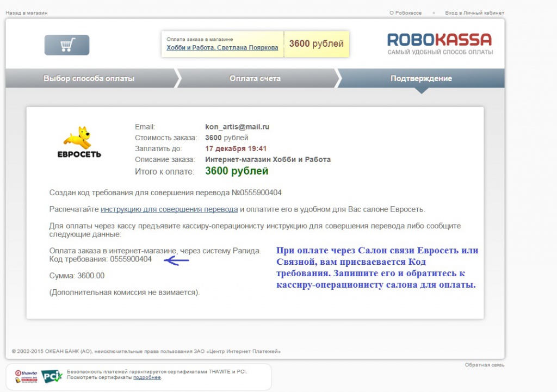Viewport: 557px width, 392px height.
Task: Select Подтверждение step
Action: 422,78
